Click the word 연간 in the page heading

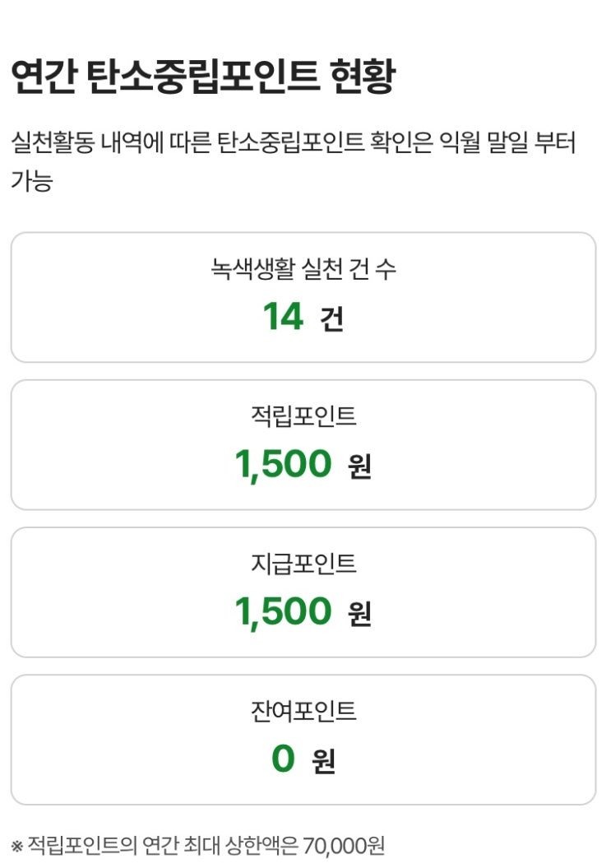[44, 77]
